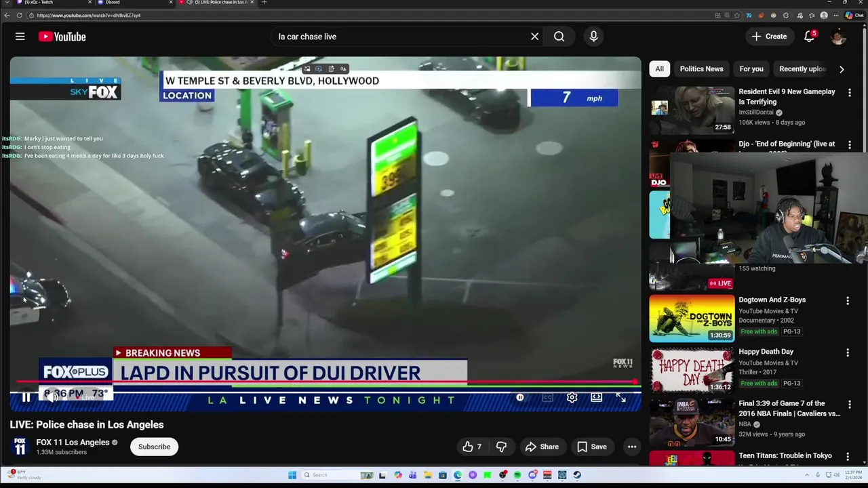Open the Dogtown And Z-Boys thumbnail
The image size is (868, 488).
(x=692, y=318)
